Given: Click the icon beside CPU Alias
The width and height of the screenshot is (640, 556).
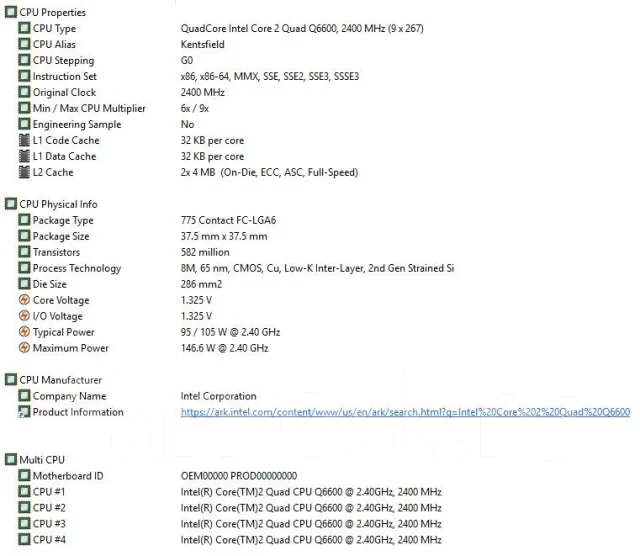Looking at the screenshot, I should click(x=24, y=44).
